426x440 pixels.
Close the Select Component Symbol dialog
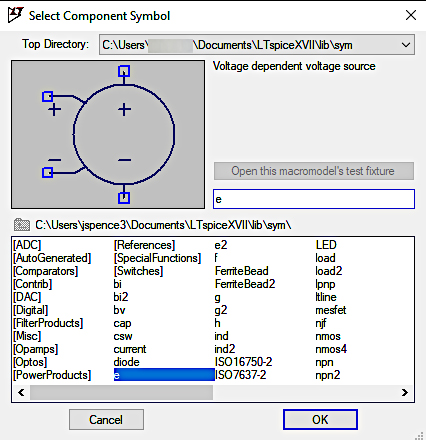411,15
